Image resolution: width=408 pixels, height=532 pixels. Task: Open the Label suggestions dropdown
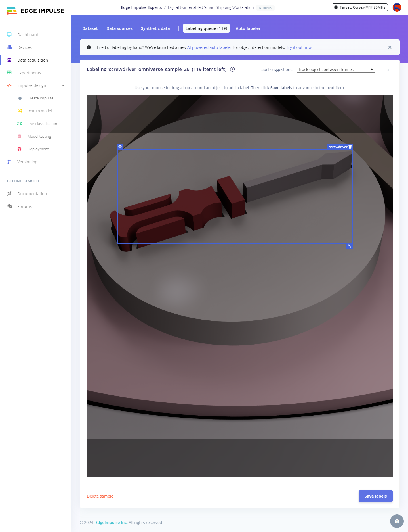[336, 70]
